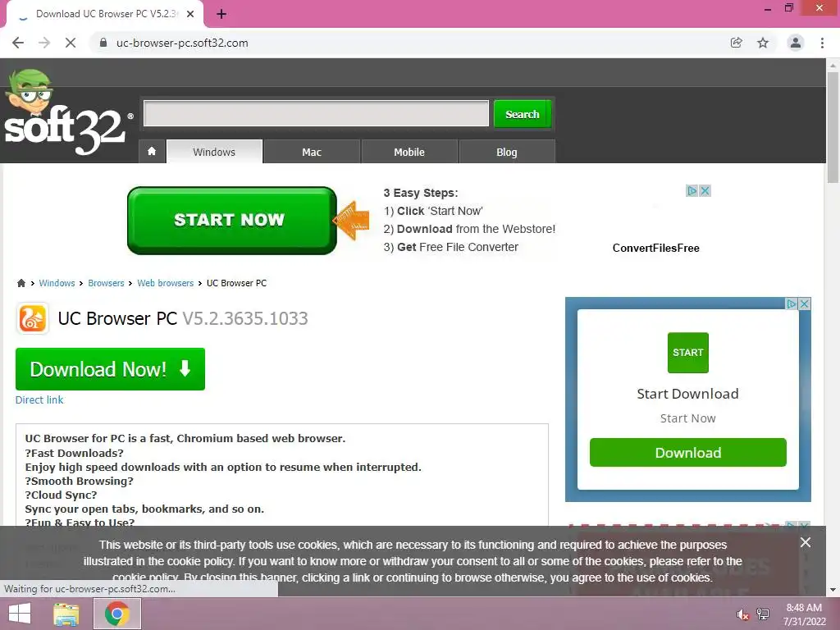Image resolution: width=840 pixels, height=630 pixels.
Task: Close the top banner ad with X
Action: (705, 190)
